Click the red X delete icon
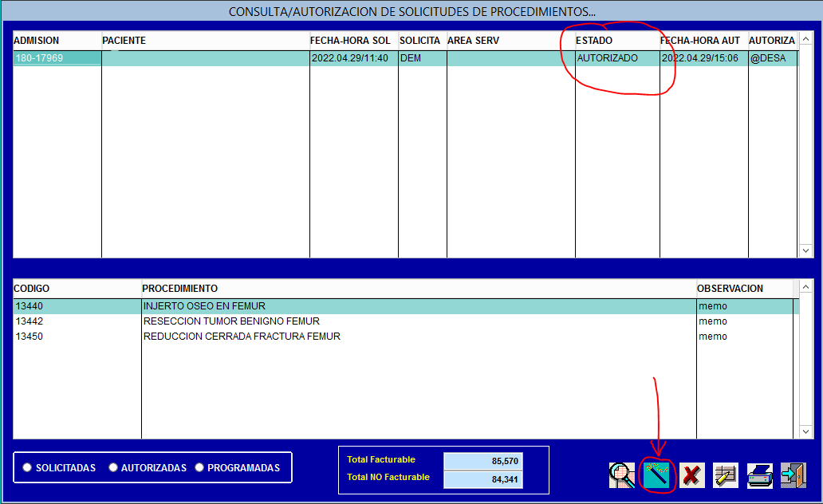 (x=691, y=475)
